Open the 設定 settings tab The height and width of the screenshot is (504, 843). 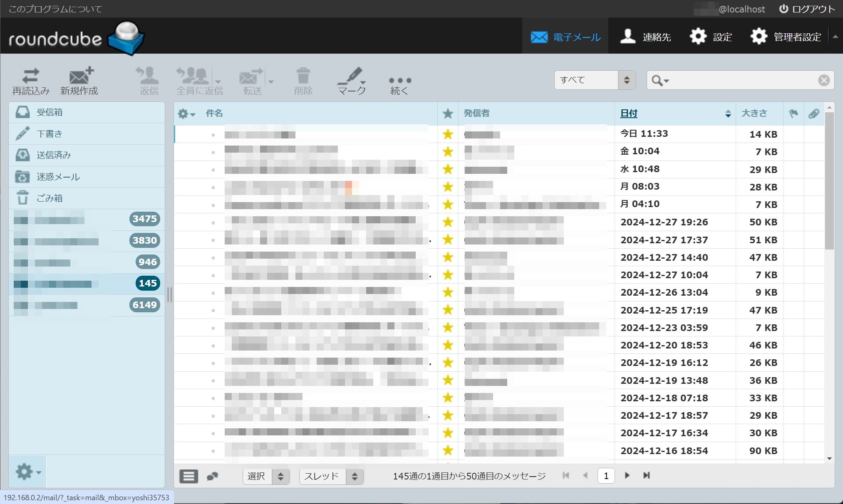[711, 37]
